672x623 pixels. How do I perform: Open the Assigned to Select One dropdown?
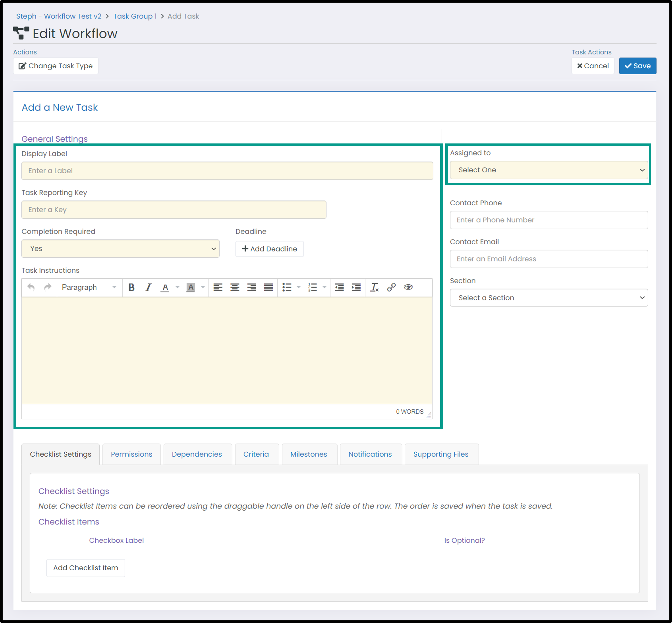click(549, 170)
